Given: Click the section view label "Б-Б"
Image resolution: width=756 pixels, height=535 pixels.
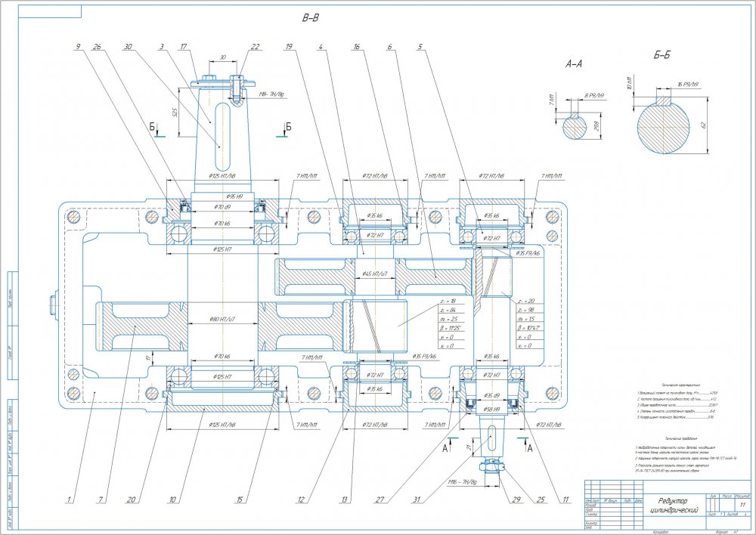Looking at the screenshot, I should pos(662,55).
